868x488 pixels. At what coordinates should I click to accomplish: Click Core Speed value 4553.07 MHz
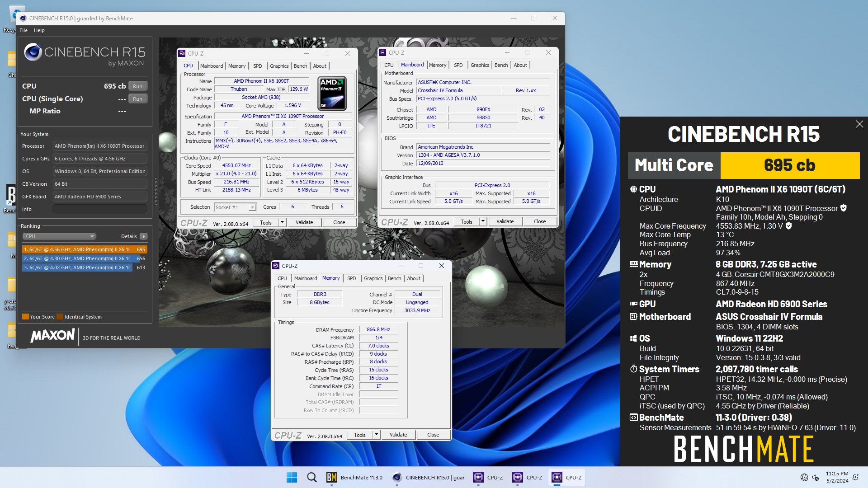[236, 165]
